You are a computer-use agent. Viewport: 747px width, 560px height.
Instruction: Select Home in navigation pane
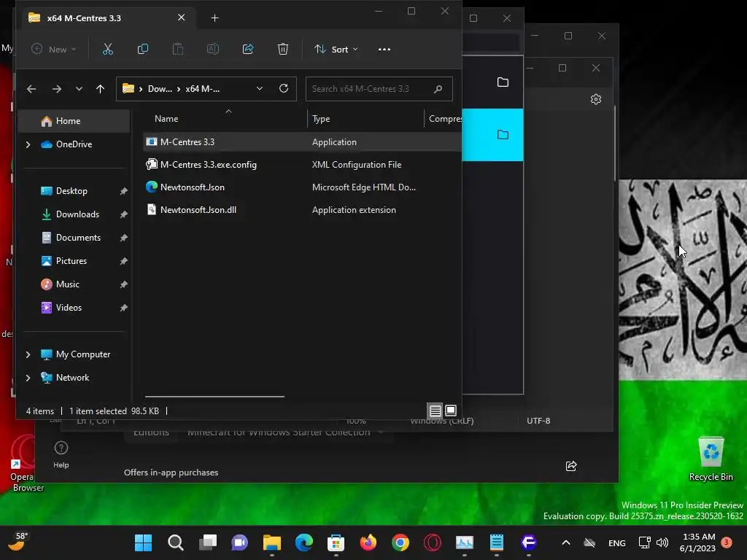74,121
